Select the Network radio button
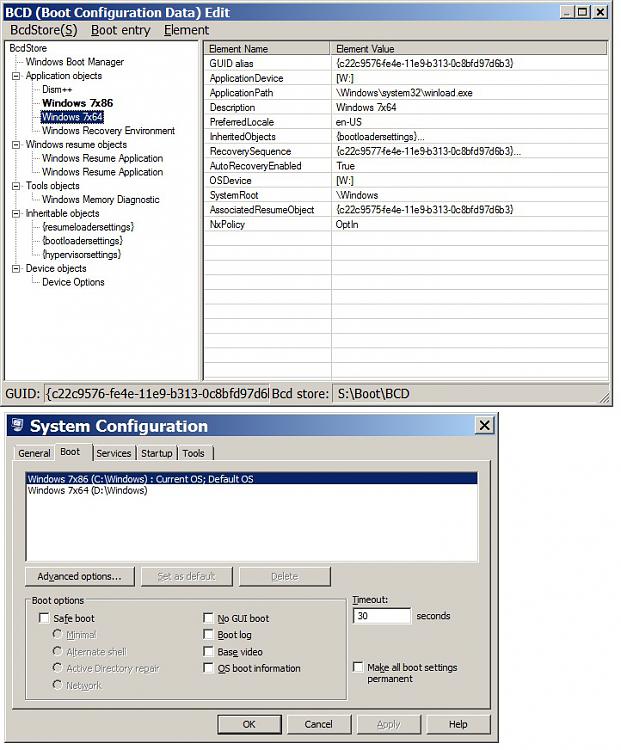The height and width of the screenshot is (750, 621). 57,684
